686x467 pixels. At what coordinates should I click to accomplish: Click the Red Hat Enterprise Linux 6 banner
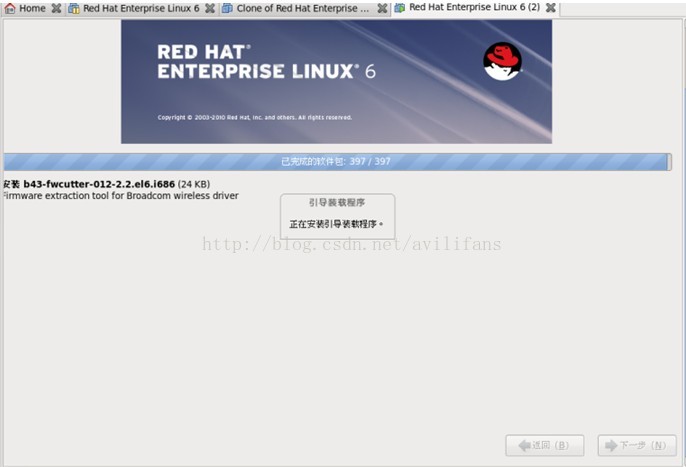(x=336, y=82)
